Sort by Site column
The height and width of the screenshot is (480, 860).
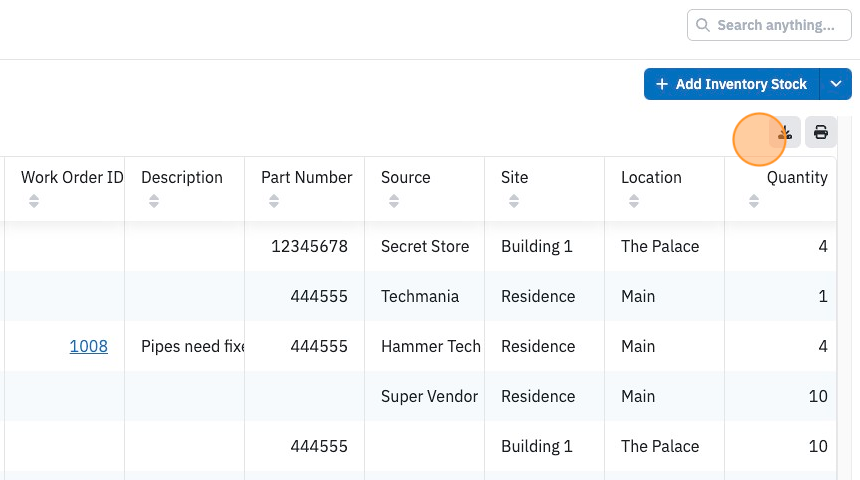coord(514,201)
